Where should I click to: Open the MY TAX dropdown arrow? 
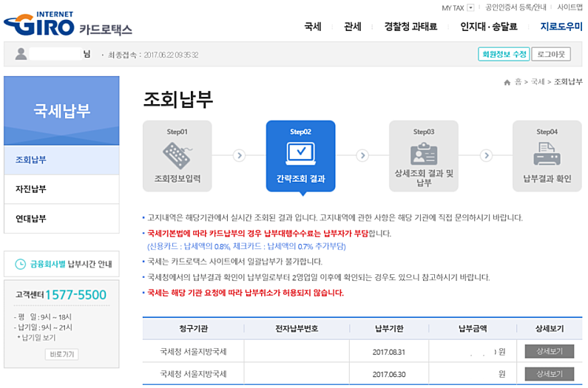tap(470, 7)
